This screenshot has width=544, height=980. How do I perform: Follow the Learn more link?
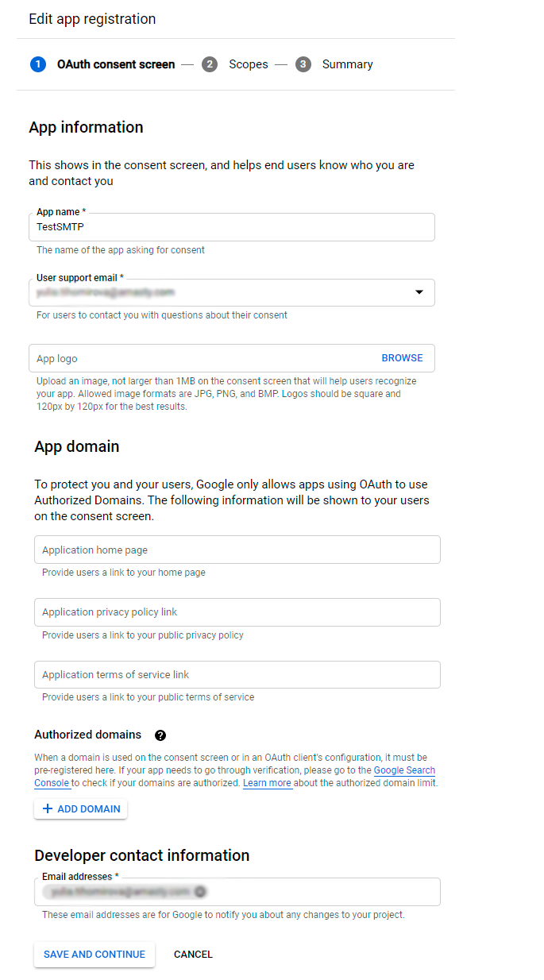tap(267, 783)
